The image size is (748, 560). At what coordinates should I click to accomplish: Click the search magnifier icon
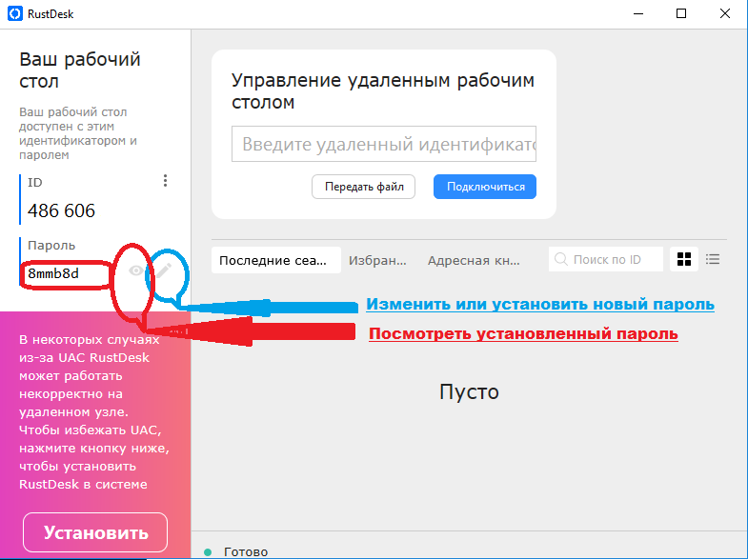pos(561,259)
